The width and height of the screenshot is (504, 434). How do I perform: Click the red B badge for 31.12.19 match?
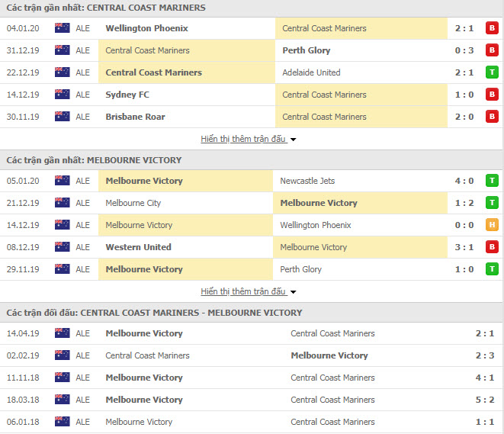click(492, 50)
